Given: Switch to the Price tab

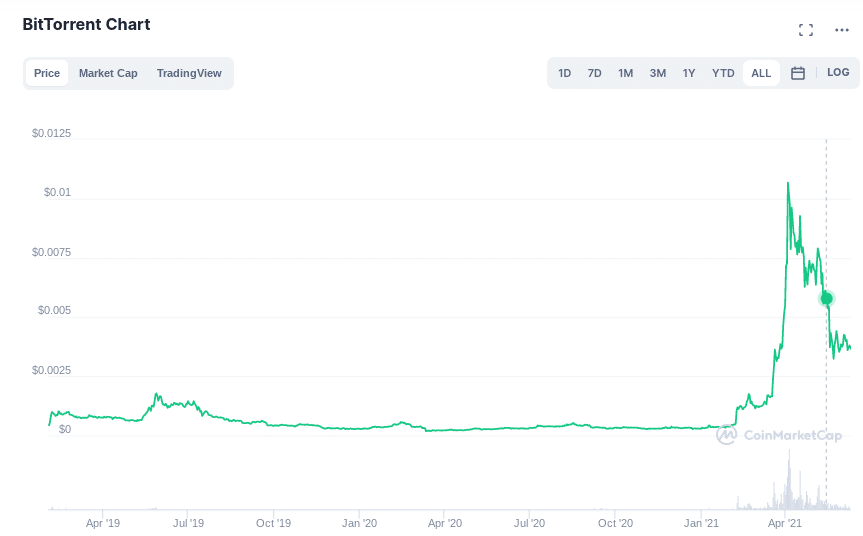Looking at the screenshot, I should [47, 73].
